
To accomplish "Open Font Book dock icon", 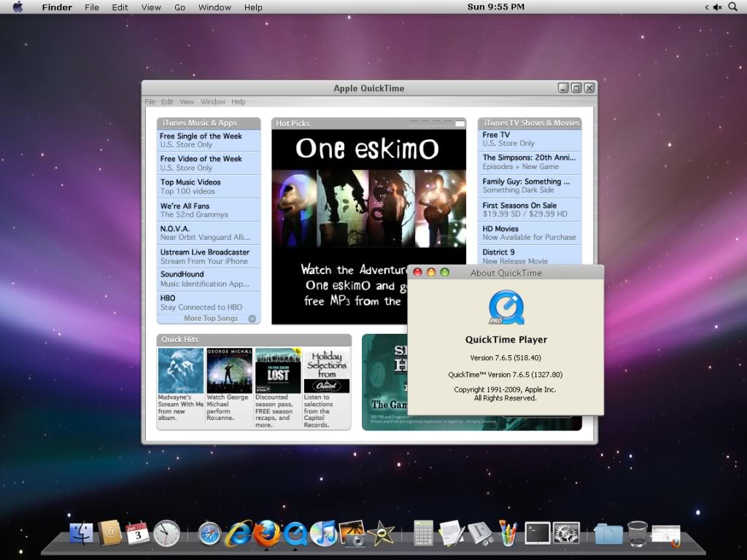I will [480, 533].
